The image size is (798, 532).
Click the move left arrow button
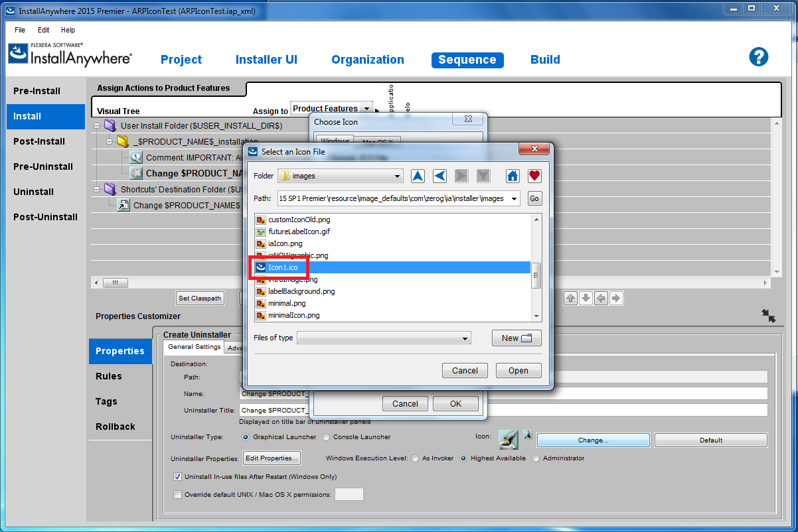601,299
